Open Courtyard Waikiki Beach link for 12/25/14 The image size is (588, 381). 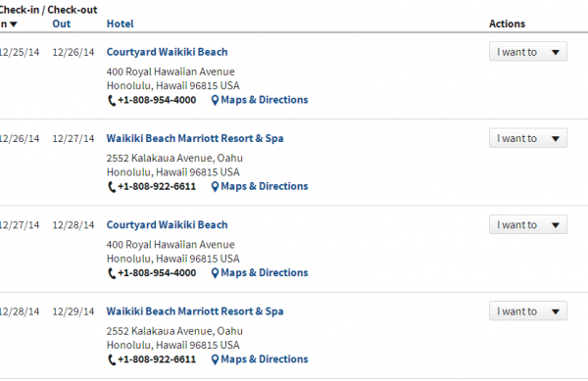[x=167, y=52]
